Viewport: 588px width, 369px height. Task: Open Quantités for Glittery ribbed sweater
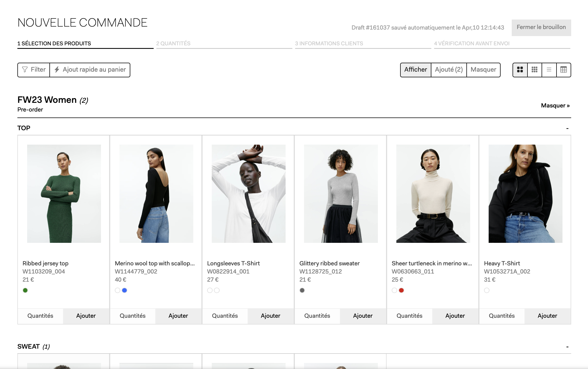coord(317,316)
